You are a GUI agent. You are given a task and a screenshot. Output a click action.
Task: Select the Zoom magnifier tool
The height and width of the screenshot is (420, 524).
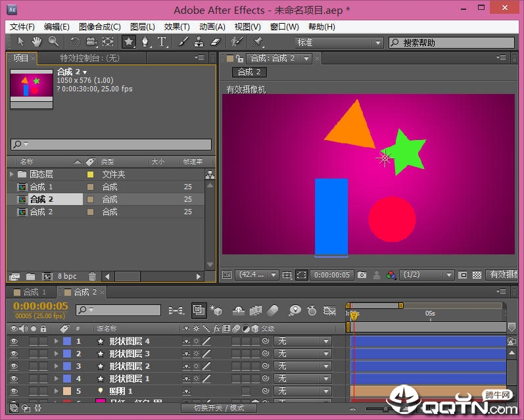pos(53,42)
